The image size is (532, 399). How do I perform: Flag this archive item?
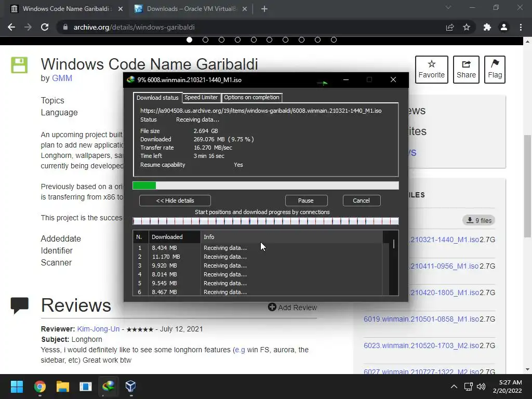point(495,70)
